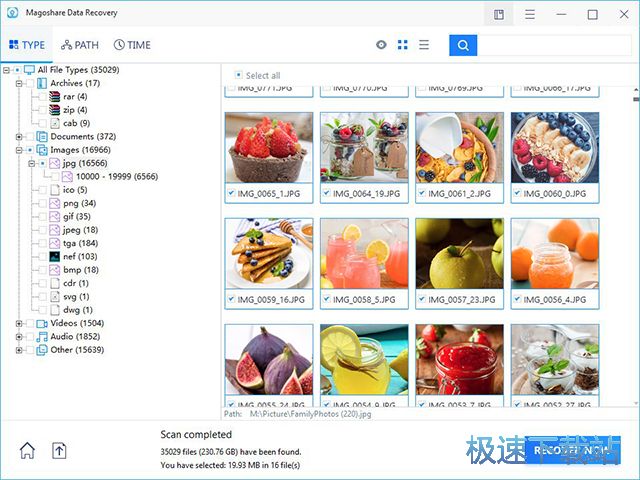Go back to home screen
Screen dimensions: 640x480
pos(27,451)
